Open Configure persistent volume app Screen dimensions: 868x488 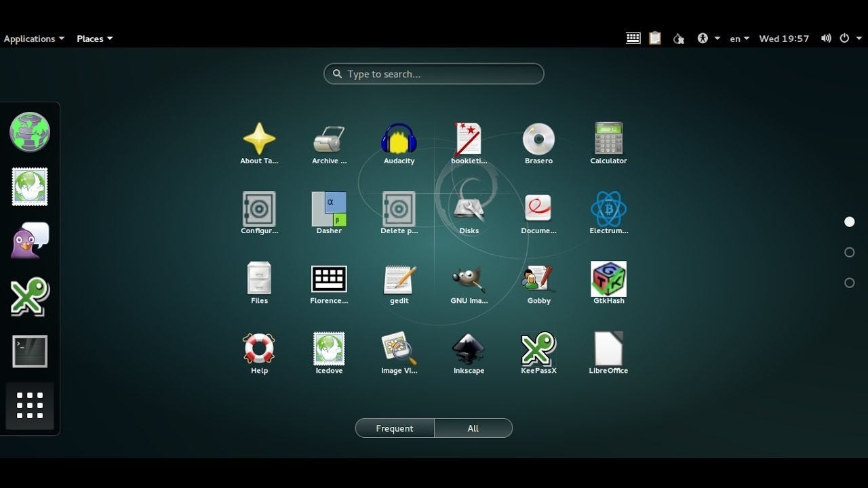click(259, 213)
